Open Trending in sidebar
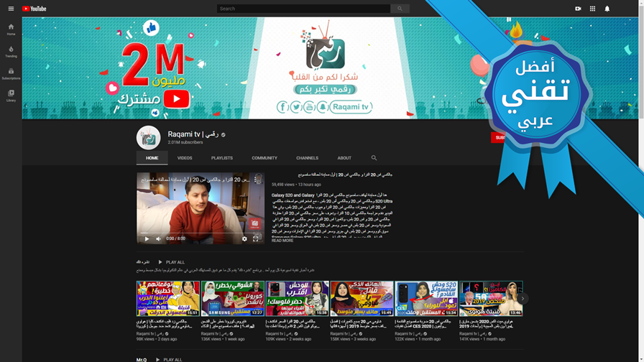 [11, 52]
